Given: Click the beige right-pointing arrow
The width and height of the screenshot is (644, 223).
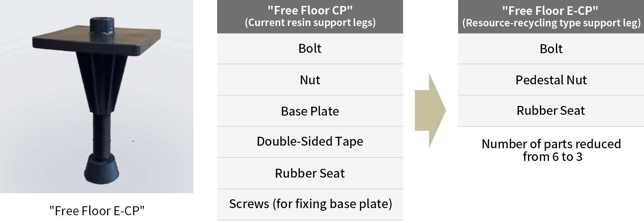Looking at the screenshot, I should tap(430, 110).
